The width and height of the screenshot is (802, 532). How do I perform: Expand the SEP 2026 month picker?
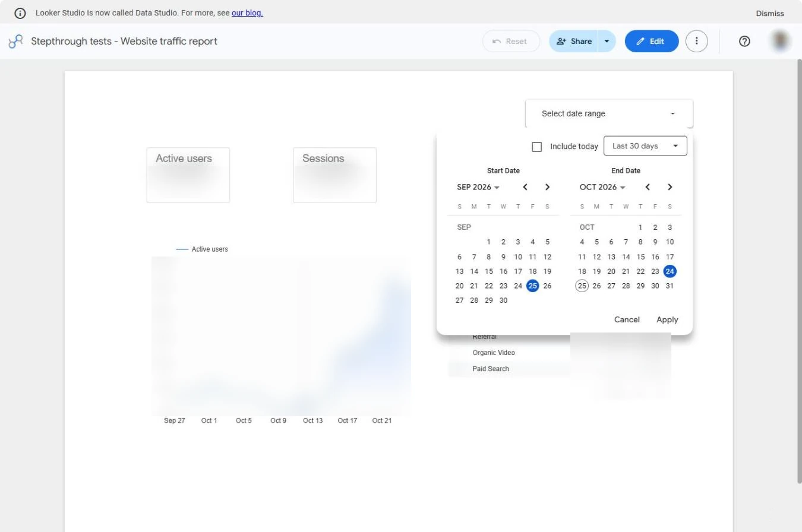(x=478, y=187)
